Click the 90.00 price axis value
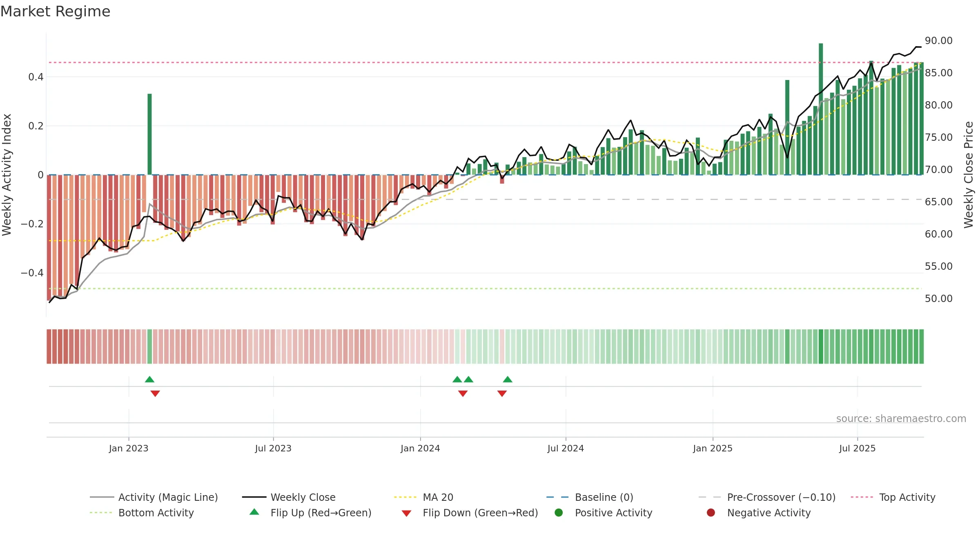The height and width of the screenshot is (551, 980). 939,41
